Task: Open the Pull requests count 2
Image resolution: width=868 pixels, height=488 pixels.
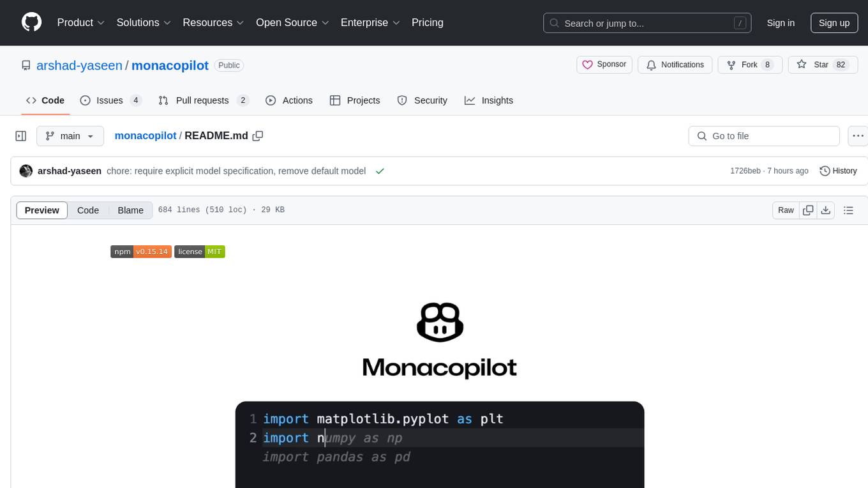Action: [243, 100]
